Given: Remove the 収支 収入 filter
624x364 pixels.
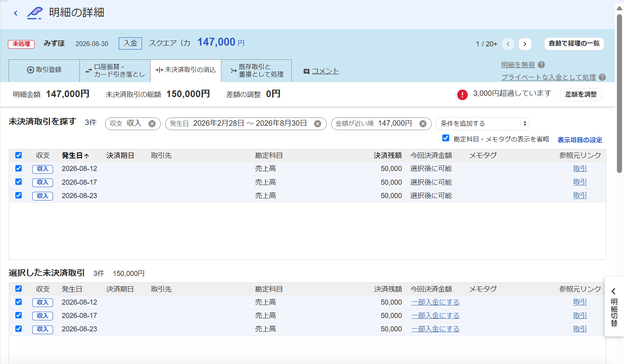Looking at the screenshot, I should pyautogui.click(x=152, y=124).
